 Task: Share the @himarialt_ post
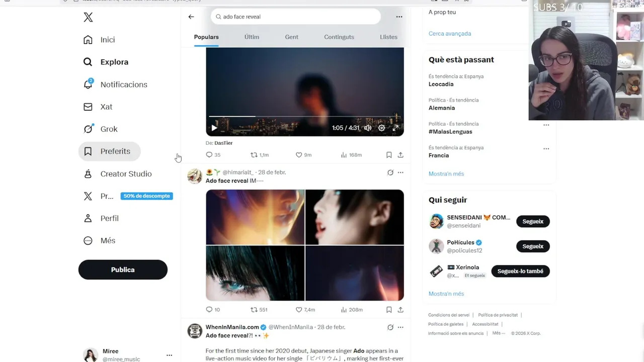pyautogui.click(x=400, y=310)
